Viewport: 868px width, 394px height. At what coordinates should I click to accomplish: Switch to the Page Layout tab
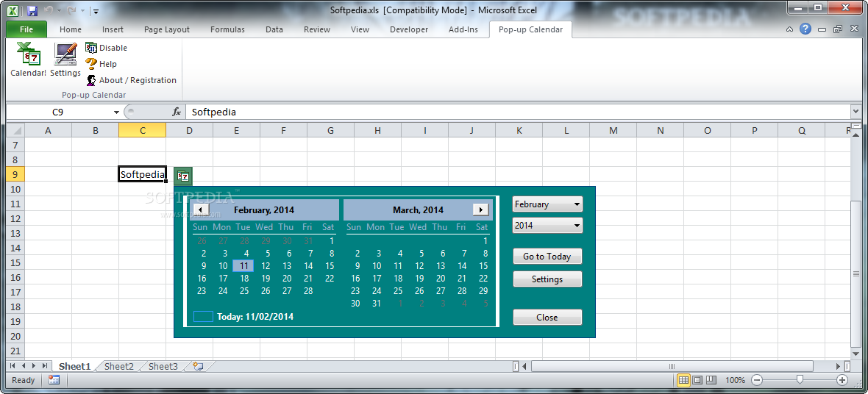[x=167, y=29]
